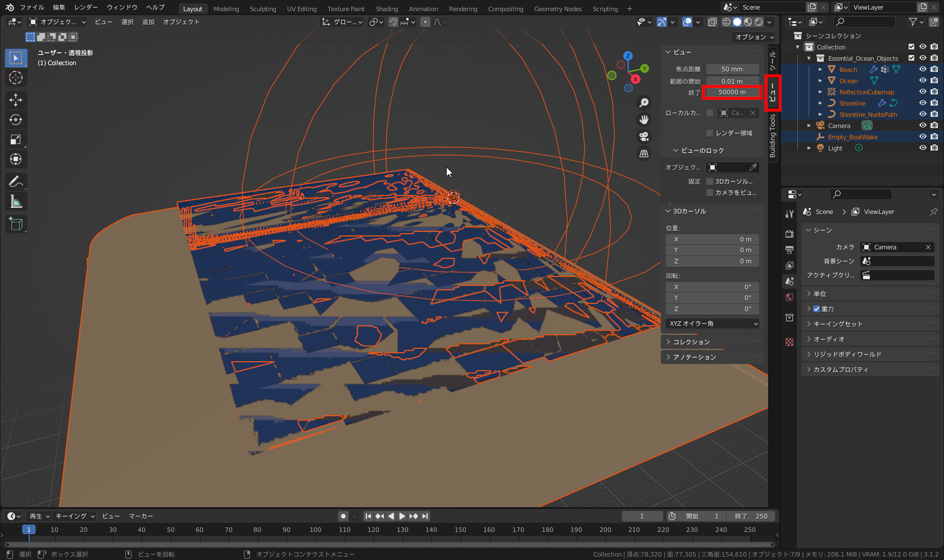The width and height of the screenshot is (944, 560).
Task: Hide the Ocean object with its eye toggle
Action: click(922, 80)
